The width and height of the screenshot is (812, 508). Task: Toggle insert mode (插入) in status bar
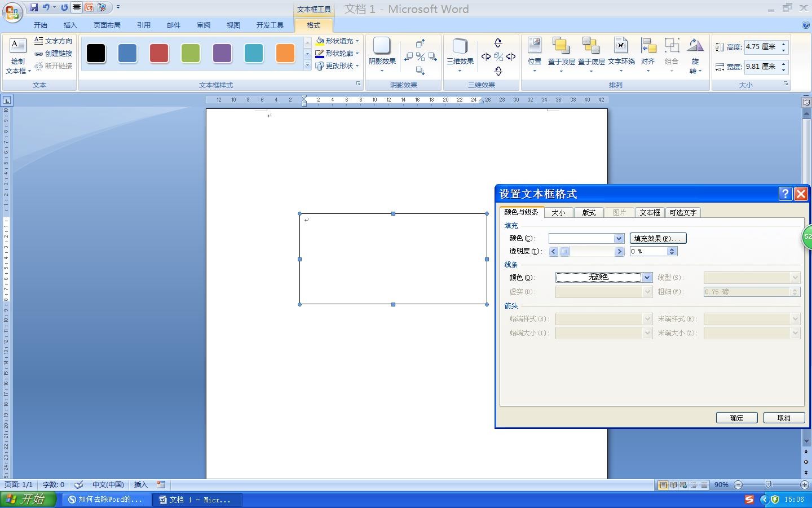140,484
